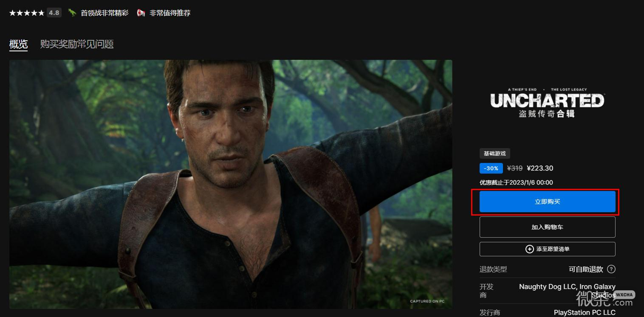Open the PlayStation PC LLC publisher link

coord(585,312)
